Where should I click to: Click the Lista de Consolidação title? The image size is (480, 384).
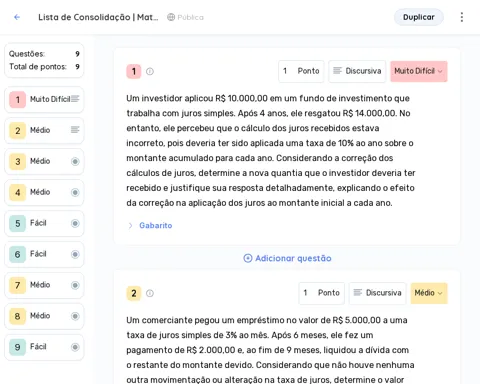tap(98, 17)
